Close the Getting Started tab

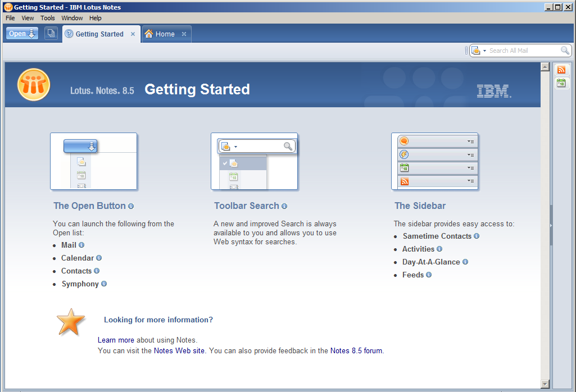point(133,34)
